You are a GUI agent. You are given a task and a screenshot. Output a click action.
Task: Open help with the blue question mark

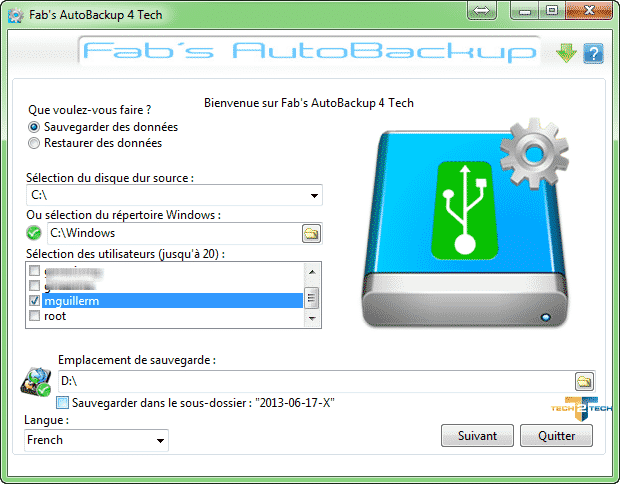(593, 53)
